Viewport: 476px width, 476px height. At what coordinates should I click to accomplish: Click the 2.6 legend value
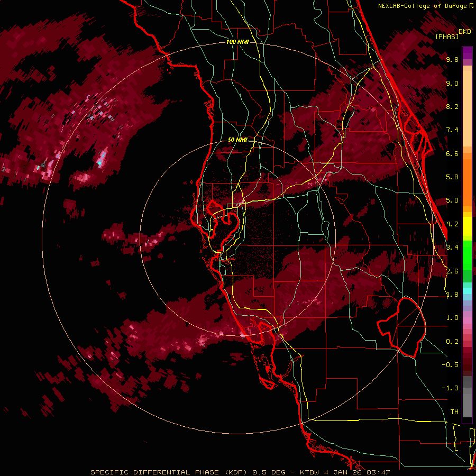[452, 271]
